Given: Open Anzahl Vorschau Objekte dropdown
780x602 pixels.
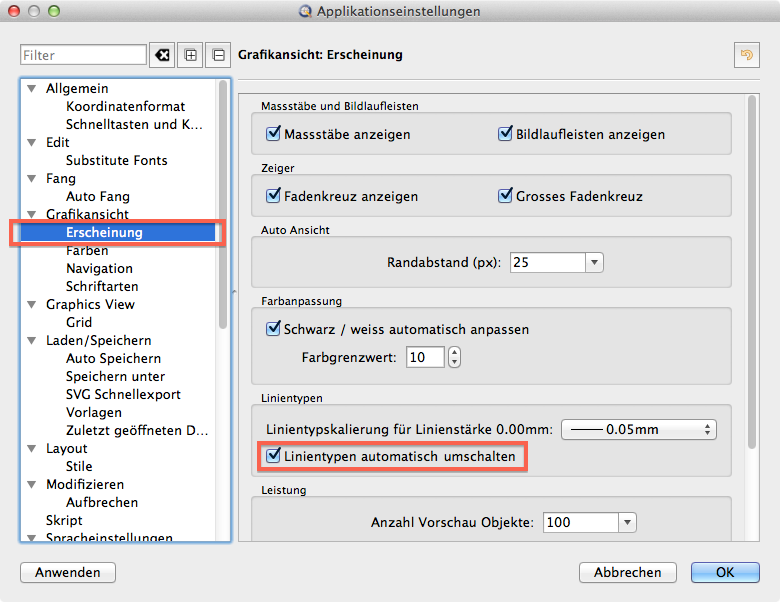Looking at the screenshot, I should [626, 522].
